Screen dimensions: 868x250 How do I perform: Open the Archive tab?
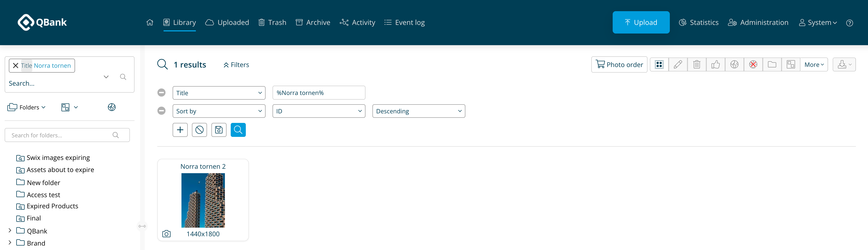(313, 22)
